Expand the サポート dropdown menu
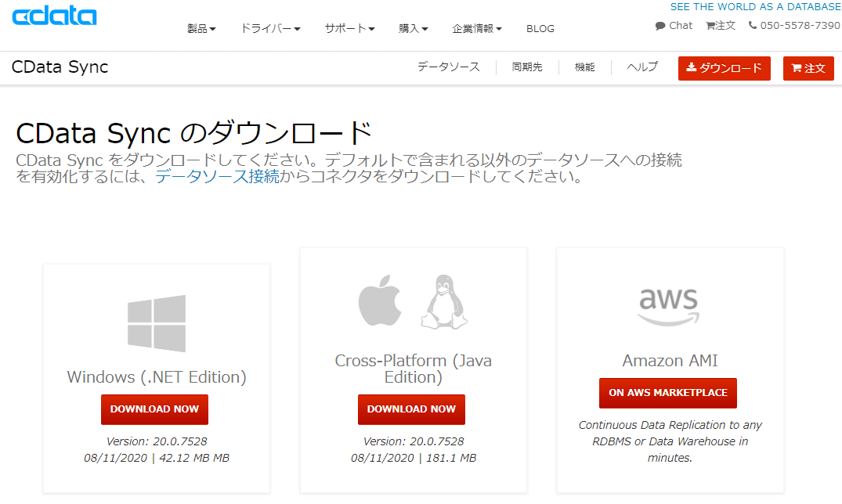Image resolution: width=842 pixels, height=504 pixels. [x=349, y=28]
